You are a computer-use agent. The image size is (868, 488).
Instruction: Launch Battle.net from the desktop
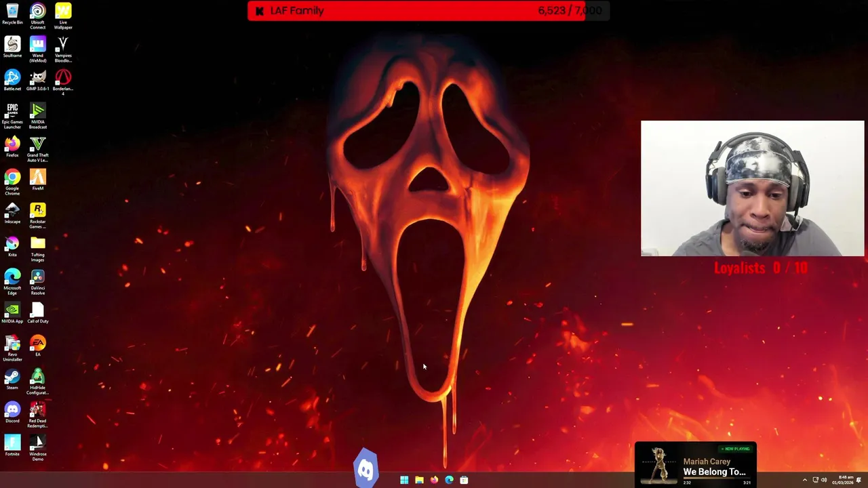click(x=12, y=80)
